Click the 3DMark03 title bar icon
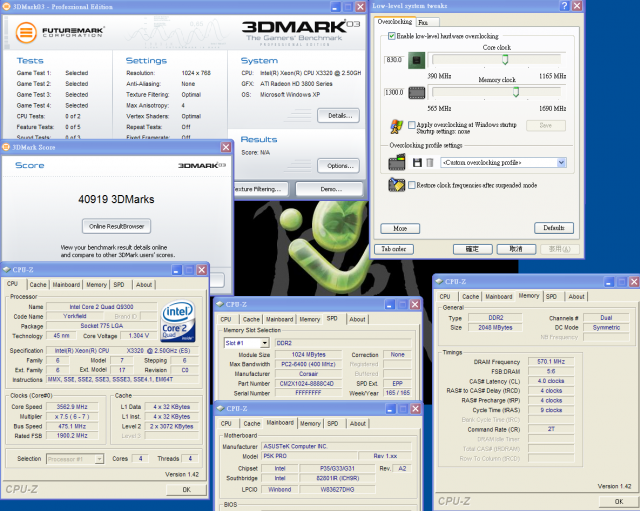This screenshot has width=640, height=511. pos(6,7)
